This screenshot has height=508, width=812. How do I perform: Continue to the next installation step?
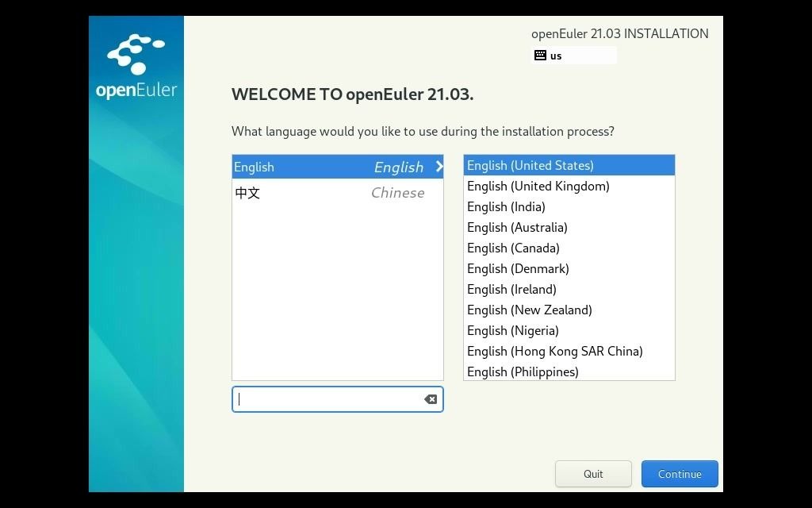(x=680, y=474)
